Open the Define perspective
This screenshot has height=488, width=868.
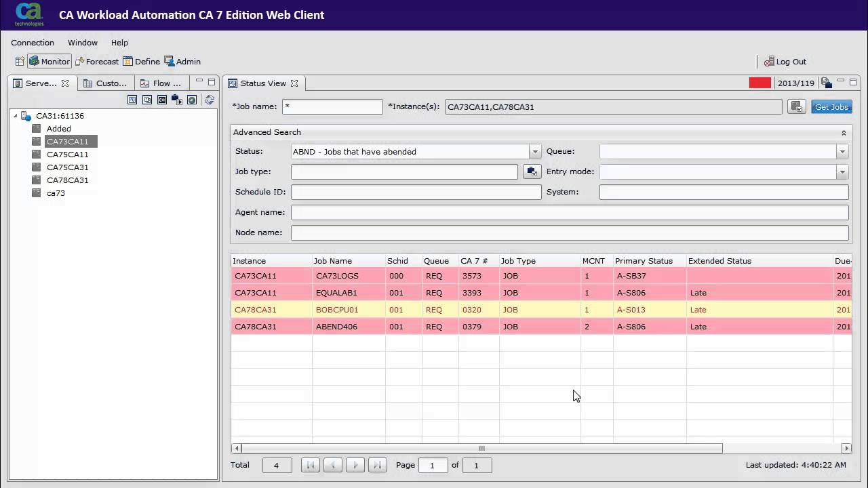[141, 62]
